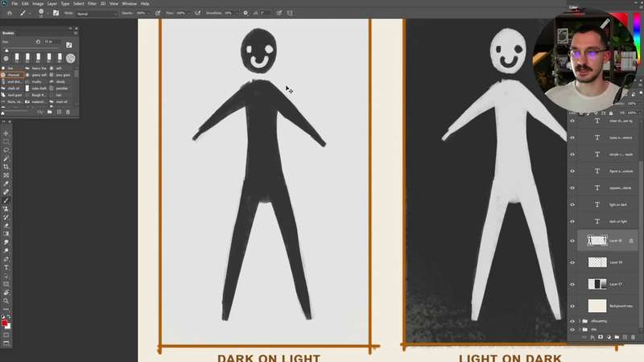Image resolution: width=644 pixels, height=362 pixels.
Task: Select the Crop tool
Action: (x=6, y=167)
